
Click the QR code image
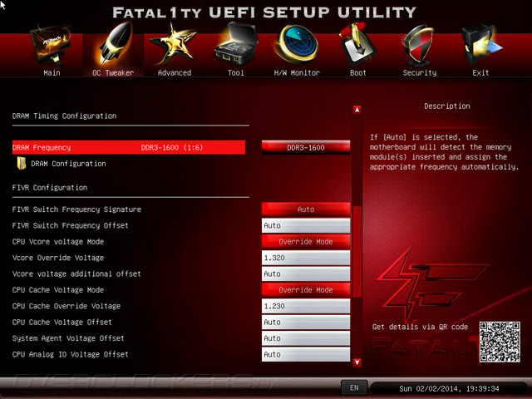(500, 342)
